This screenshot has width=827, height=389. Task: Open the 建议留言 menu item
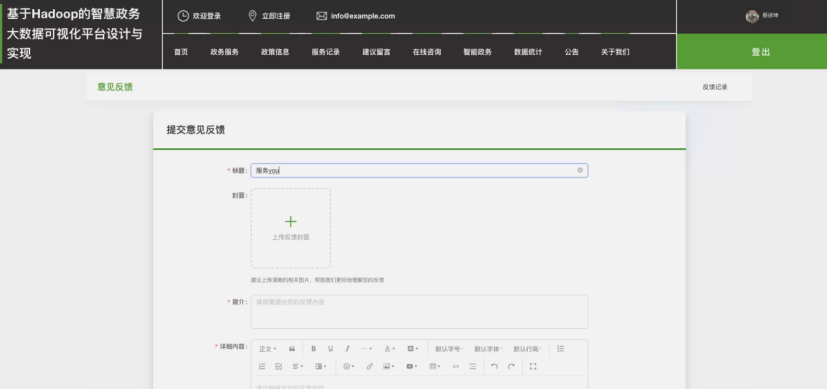pyautogui.click(x=377, y=52)
